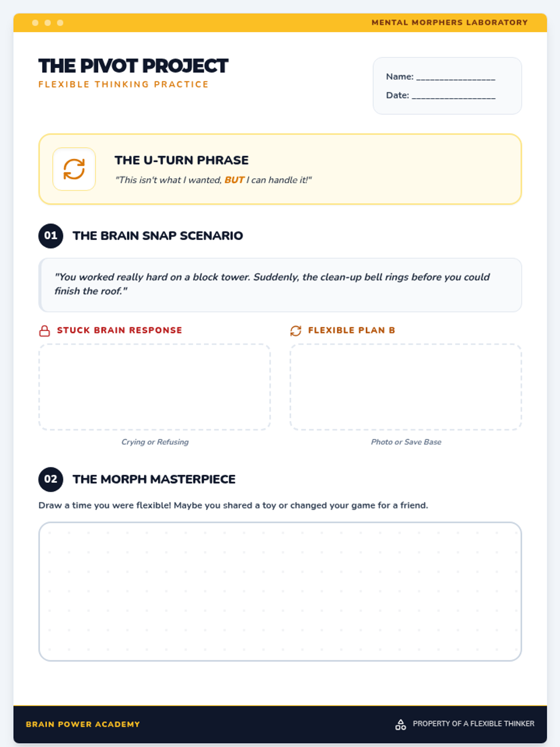
Task: Click the Flexible Plan B refresh icon
Action: [296, 331]
